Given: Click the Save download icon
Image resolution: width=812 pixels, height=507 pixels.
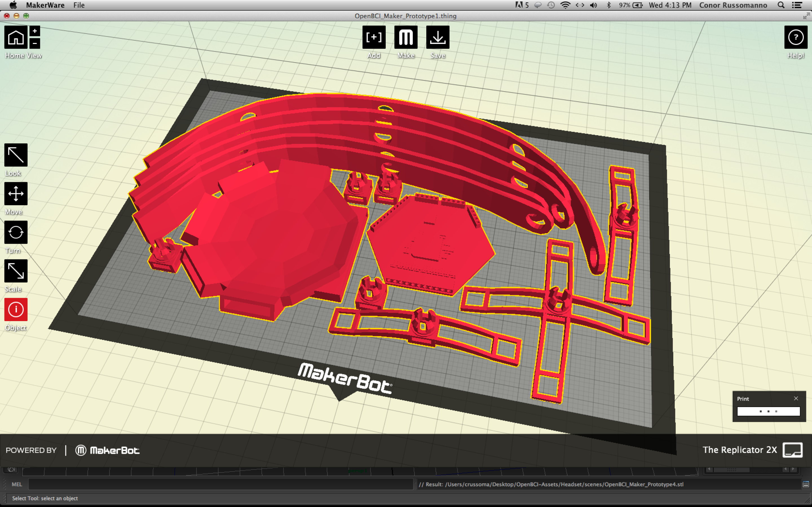Looking at the screenshot, I should (x=438, y=37).
